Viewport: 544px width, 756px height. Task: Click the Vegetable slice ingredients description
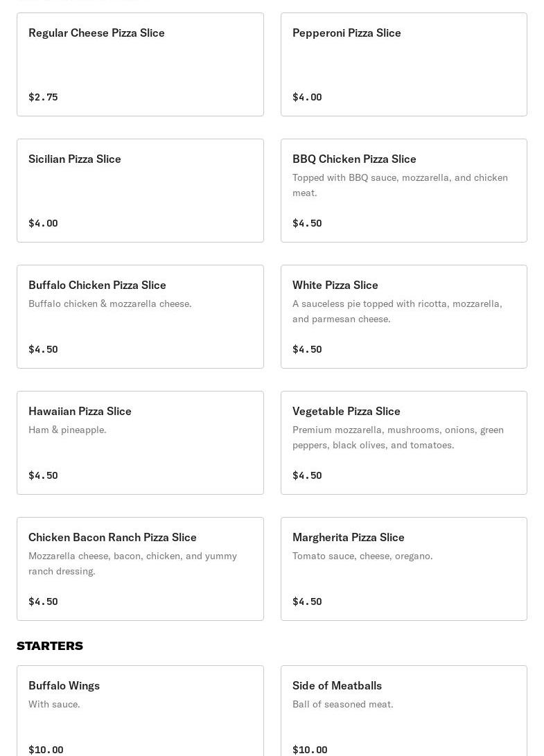(x=398, y=437)
